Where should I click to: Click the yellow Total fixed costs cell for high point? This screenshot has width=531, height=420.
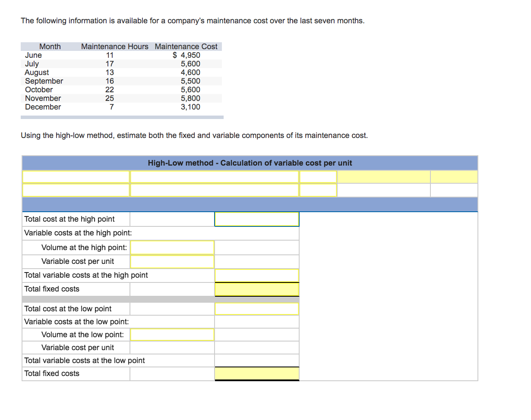coord(256,288)
